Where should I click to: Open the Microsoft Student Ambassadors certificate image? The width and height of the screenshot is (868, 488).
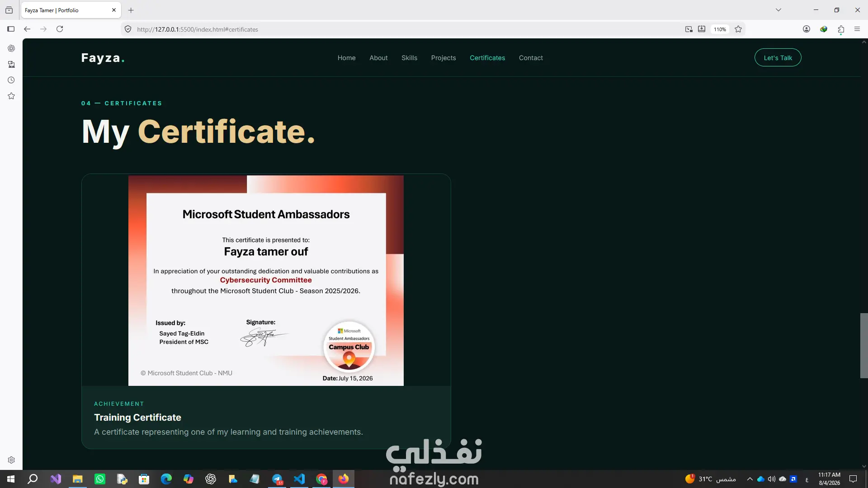[266, 281]
